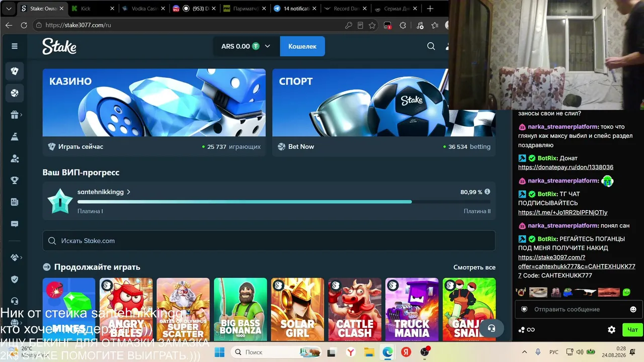The height and width of the screenshot is (362, 644).
Task: Open emoji picker in chat input
Action: click(x=633, y=309)
